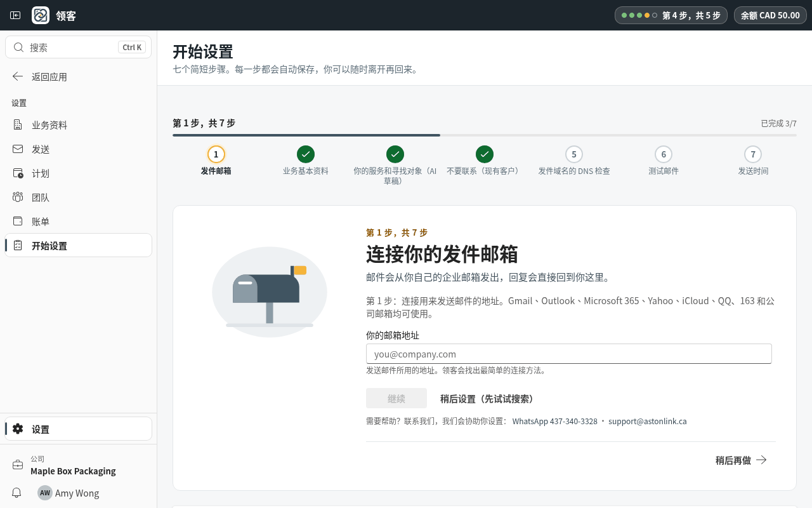Click the Maple Box Packaging company name
The height and width of the screenshot is (508, 812).
click(73, 471)
